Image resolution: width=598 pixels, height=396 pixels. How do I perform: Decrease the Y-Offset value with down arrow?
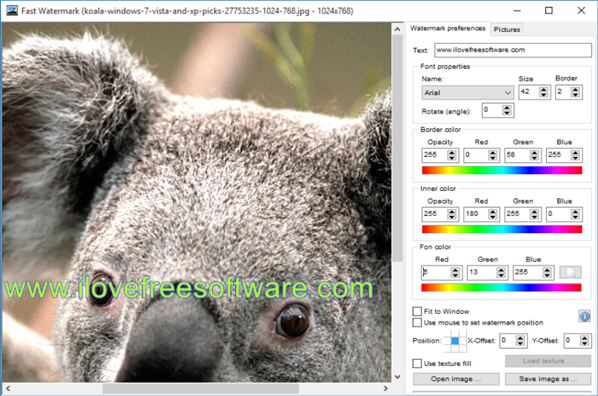pos(585,343)
